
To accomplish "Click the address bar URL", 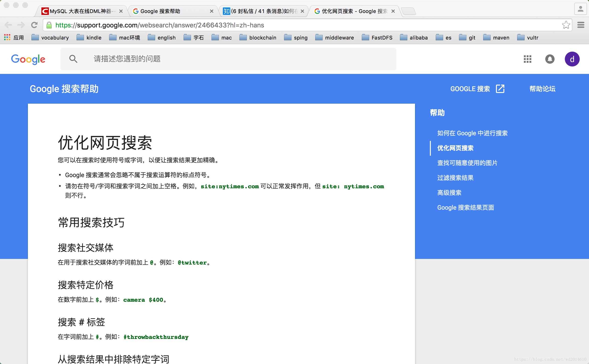I will [160, 25].
